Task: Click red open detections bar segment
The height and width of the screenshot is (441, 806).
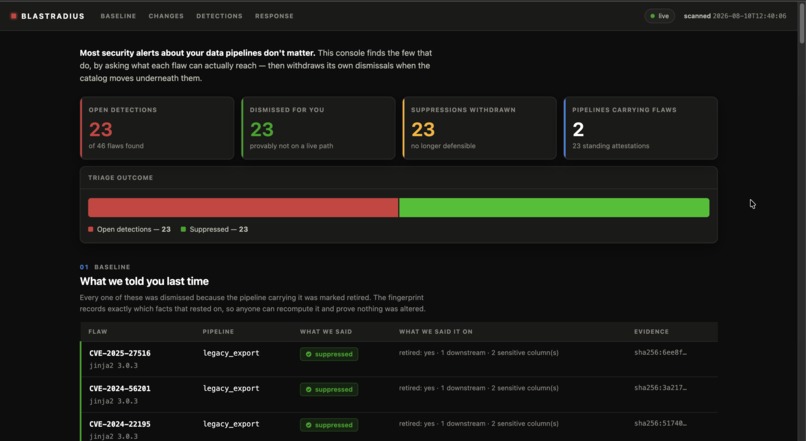Action: [243, 207]
